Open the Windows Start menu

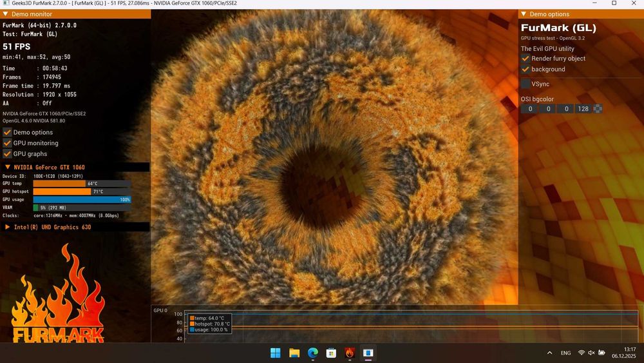click(x=275, y=353)
